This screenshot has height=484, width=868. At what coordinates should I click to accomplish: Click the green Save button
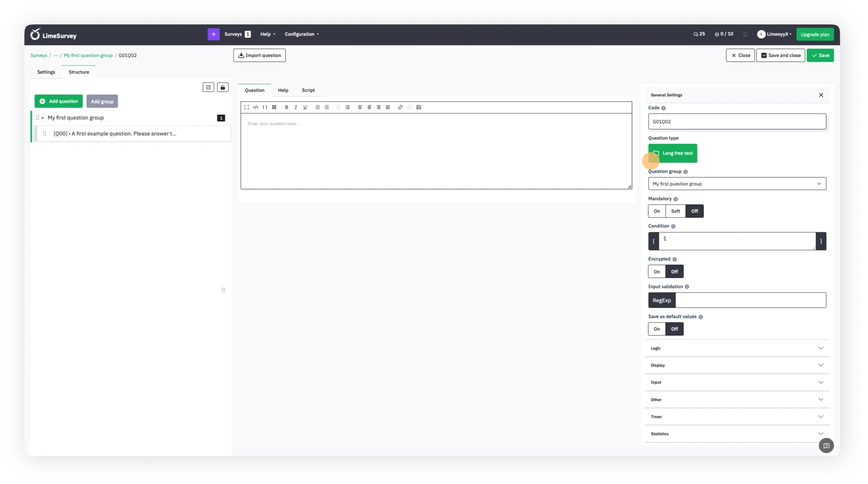820,55
